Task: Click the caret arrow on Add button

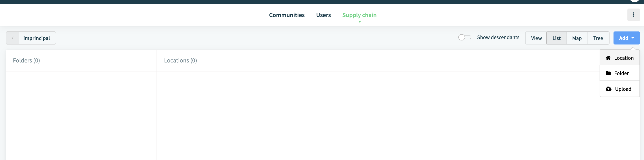Action: [x=633, y=38]
